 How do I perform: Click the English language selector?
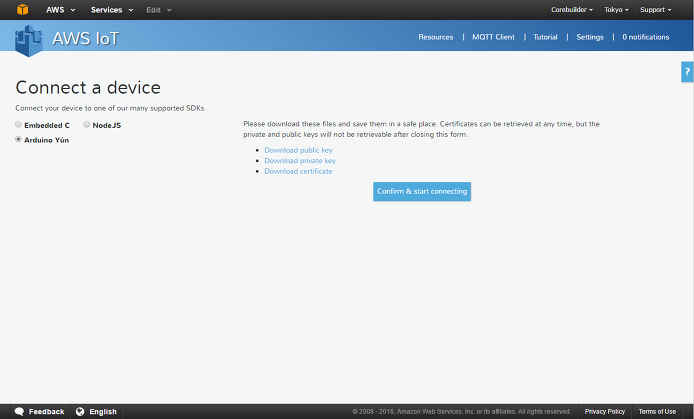point(103,411)
